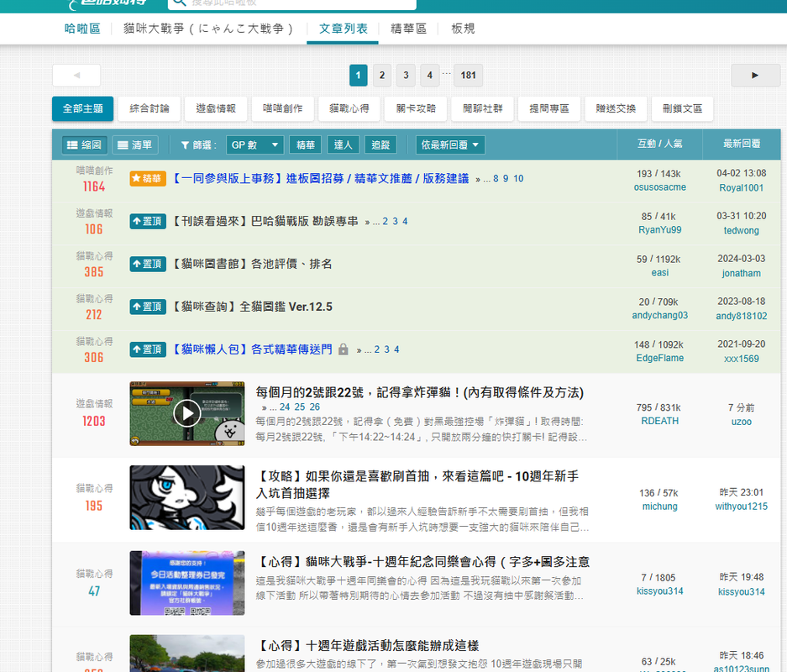Toggle the 精華 filter
This screenshot has height=672, width=787.
[305, 145]
